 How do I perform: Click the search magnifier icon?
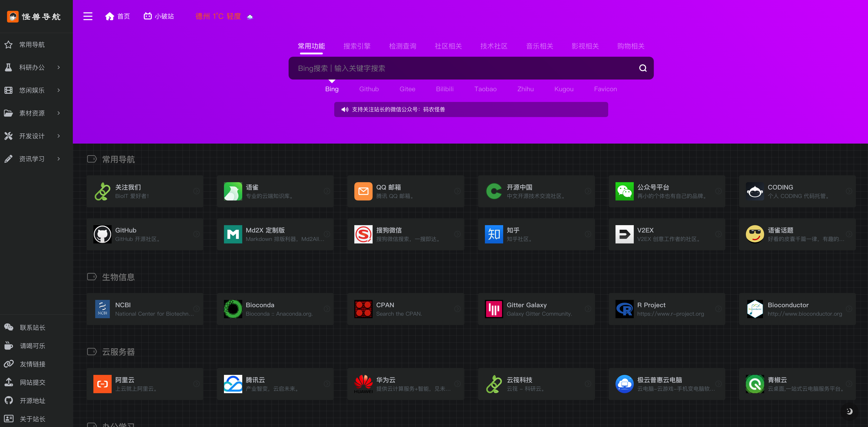(643, 68)
